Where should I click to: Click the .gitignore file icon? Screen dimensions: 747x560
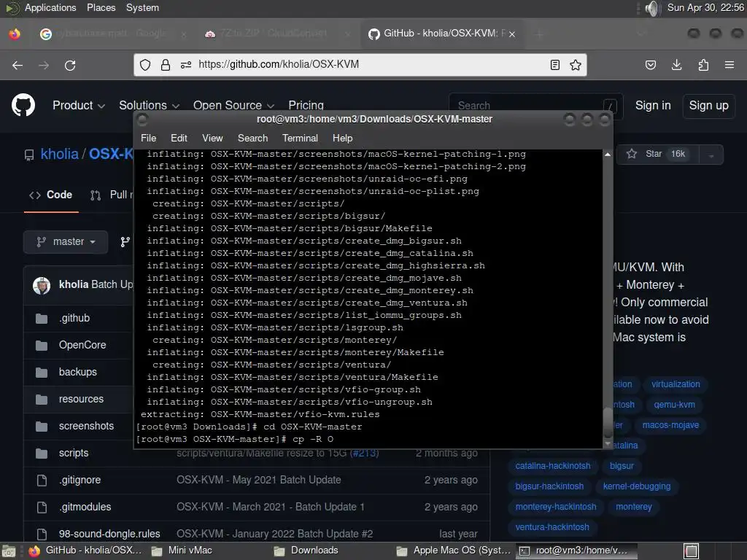pyautogui.click(x=42, y=480)
